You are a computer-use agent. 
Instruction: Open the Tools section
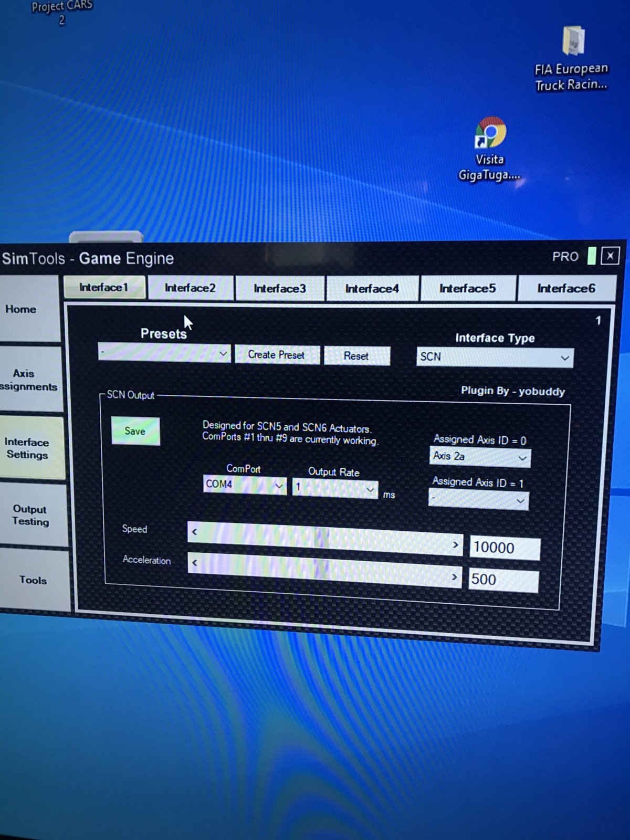(34, 580)
